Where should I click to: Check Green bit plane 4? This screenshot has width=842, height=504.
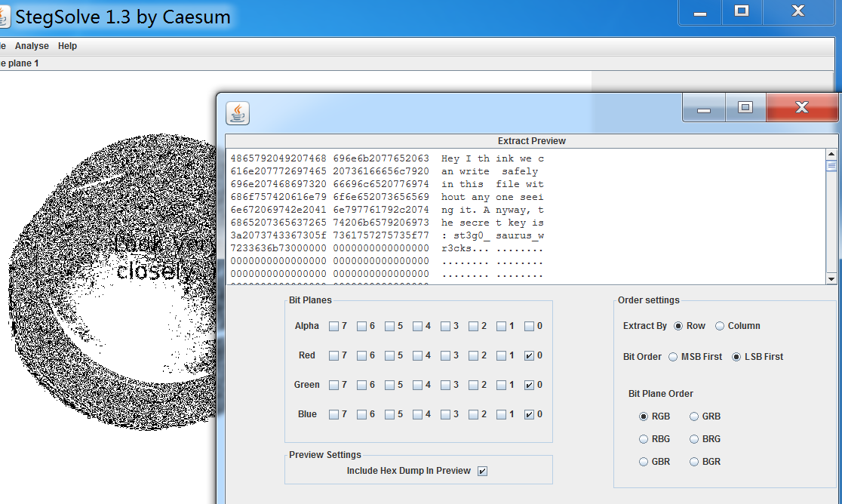[x=418, y=385]
